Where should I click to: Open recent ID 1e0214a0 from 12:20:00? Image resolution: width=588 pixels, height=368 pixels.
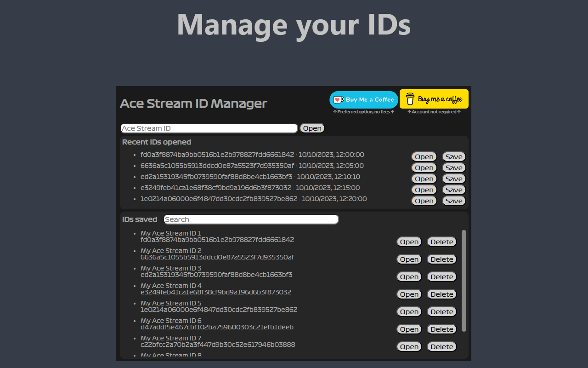[x=424, y=201]
